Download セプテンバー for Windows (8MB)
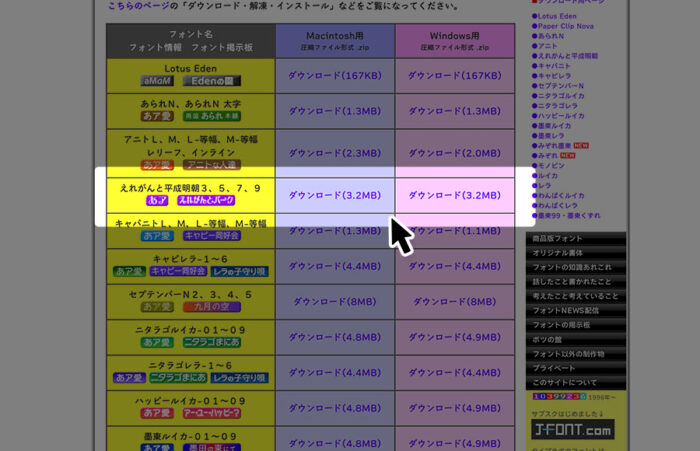This screenshot has width=700, height=451. pos(455,301)
